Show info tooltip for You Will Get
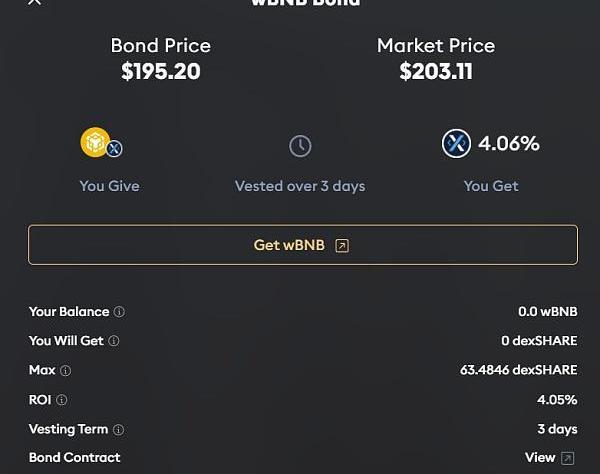Screen dimensions: 600x474 pyautogui.click(x=114, y=341)
